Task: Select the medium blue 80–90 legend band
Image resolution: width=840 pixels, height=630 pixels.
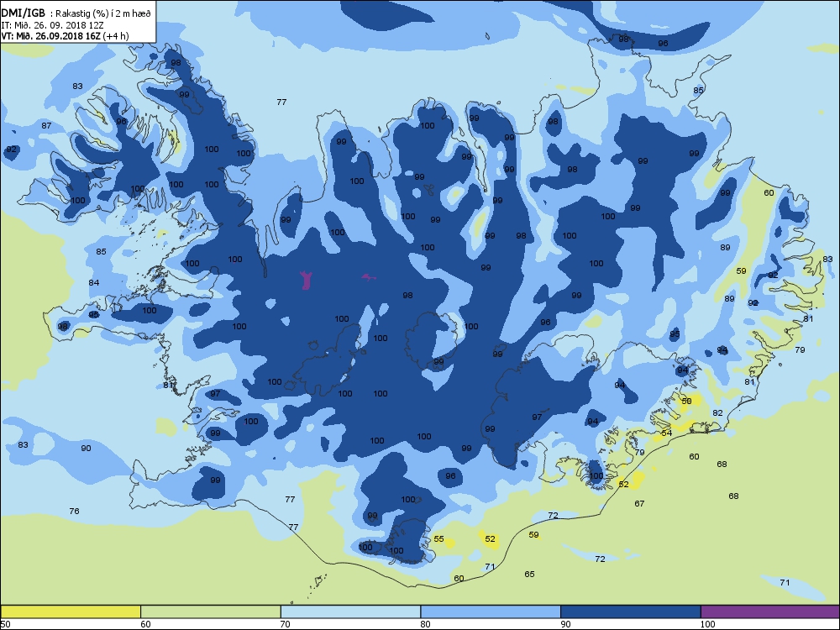Action: 491,612
